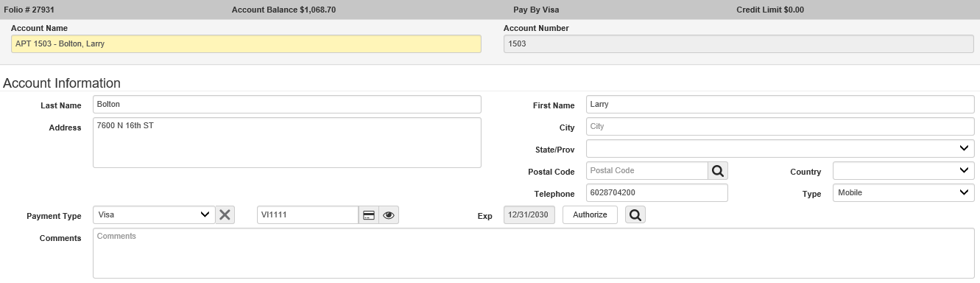Focus the Postal Code input
Image resolution: width=980 pixels, height=283 pixels.
[x=647, y=171]
